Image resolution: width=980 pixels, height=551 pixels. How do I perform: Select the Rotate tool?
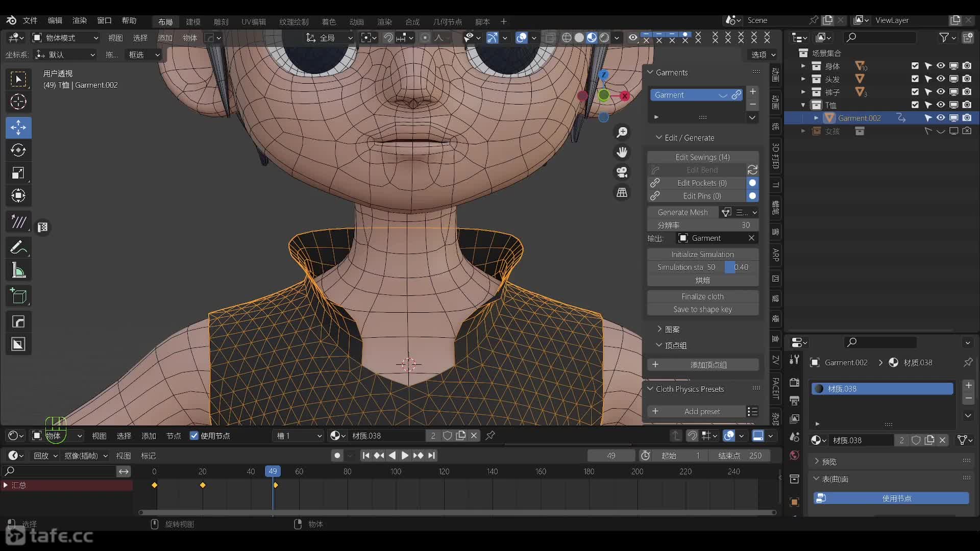coord(18,150)
